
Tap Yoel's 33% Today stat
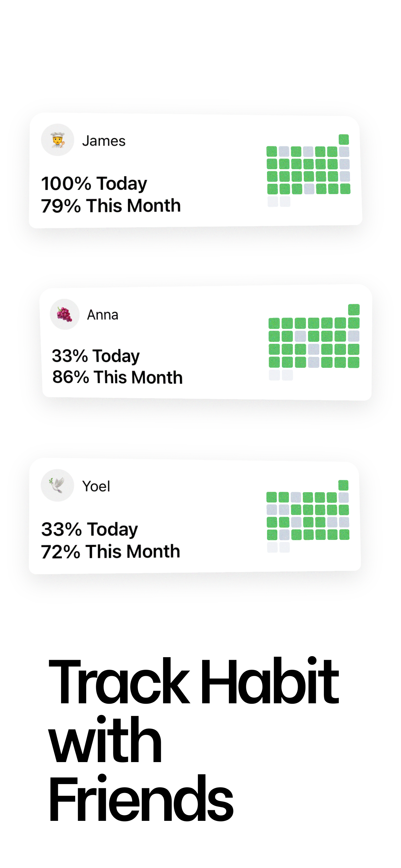pyautogui.click(x=90, y=529)
